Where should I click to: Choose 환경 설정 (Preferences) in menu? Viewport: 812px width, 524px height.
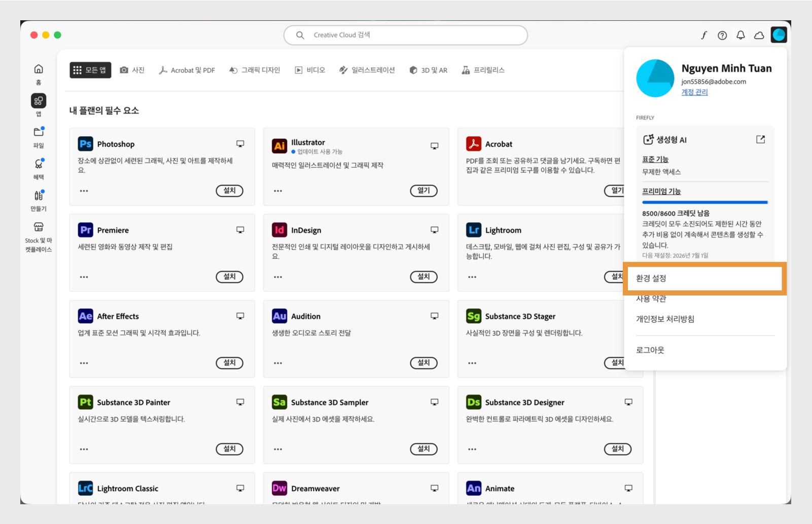(705, 278)
